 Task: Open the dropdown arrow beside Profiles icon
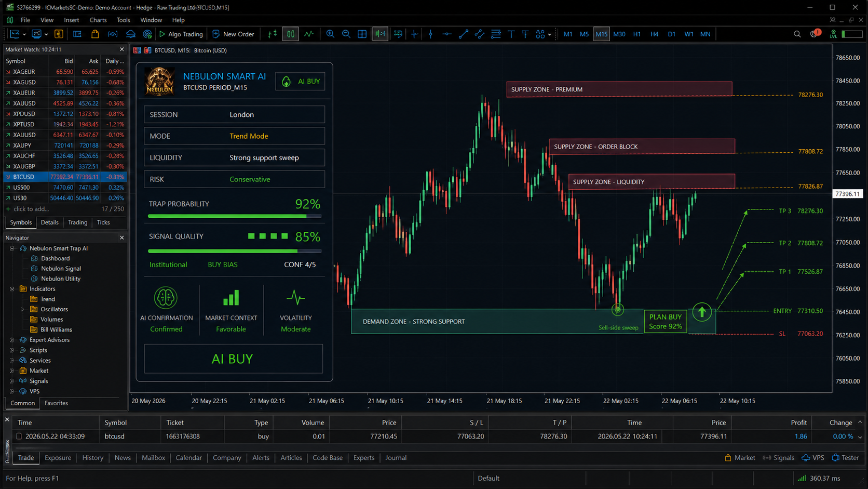pyautogui.click(x=46, y=35)
